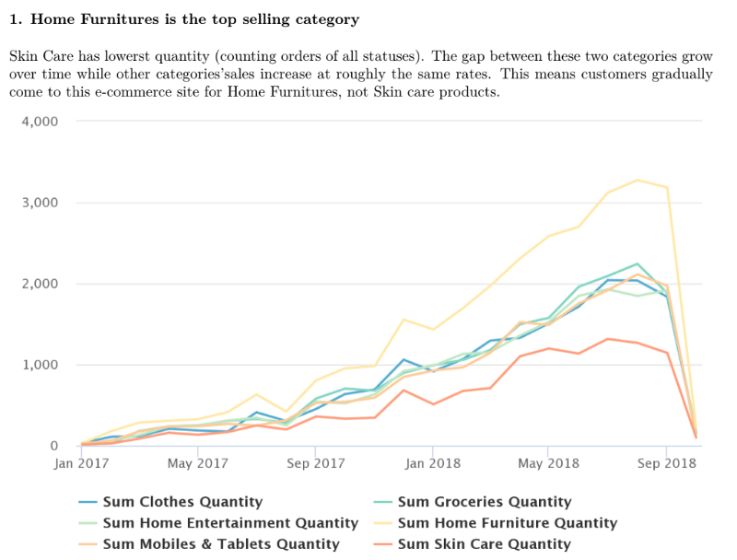Toggle the Sum Clothes Quantity legend entry
This screenshot has width=737, height=560.
pos(182,502)
